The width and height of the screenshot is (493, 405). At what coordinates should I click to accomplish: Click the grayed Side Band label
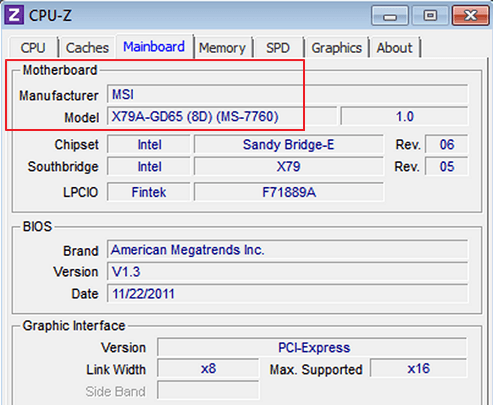[115, 391]
